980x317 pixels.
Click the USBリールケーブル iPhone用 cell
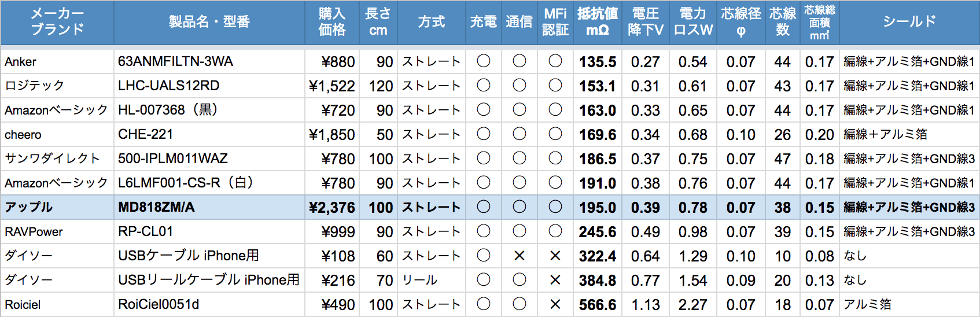[209, 280]
